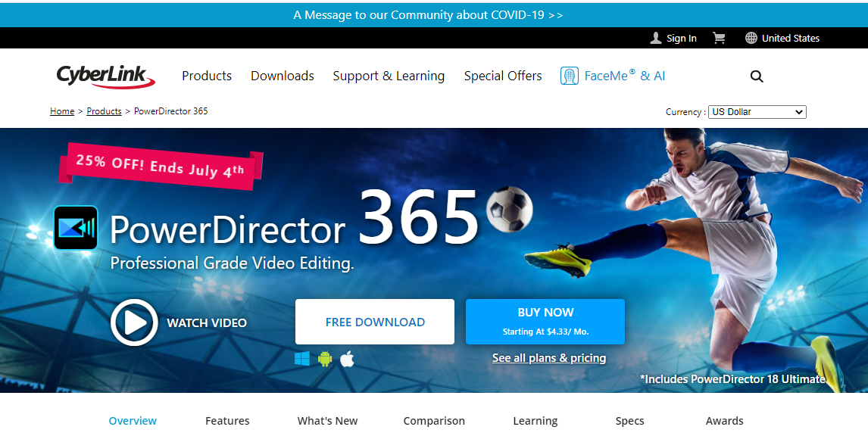The width and height of the screenshot is (868, 433).
Task: Switch to the Specs tab
Action: pyautogui.click(x=630, y=421)
